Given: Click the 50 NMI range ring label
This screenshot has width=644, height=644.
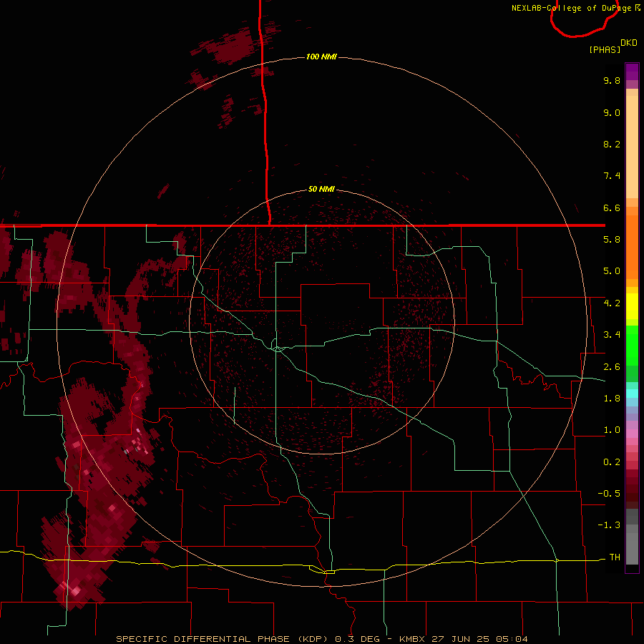Looking at the screenshot, I should [x=321, y=189].
